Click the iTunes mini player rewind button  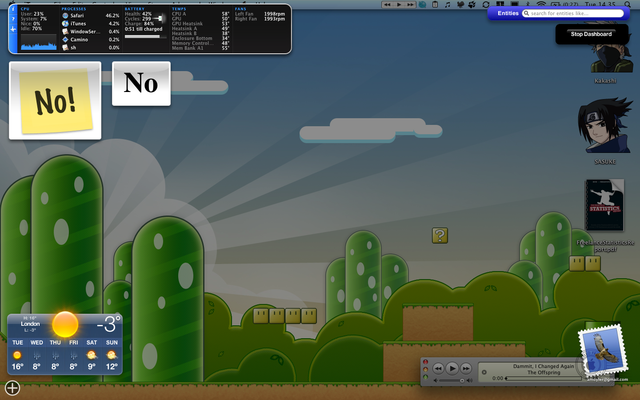pyautogui.click(x=438, y=369)
